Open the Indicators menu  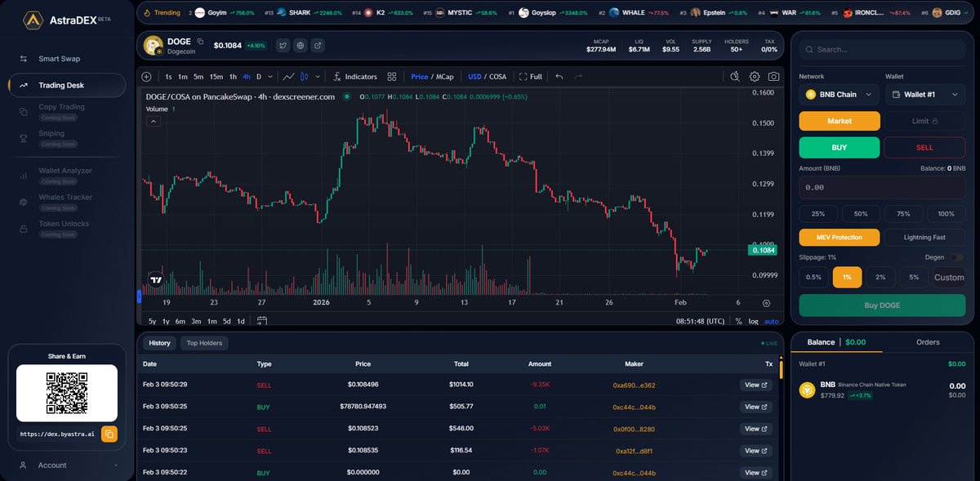tap(355, 77)
